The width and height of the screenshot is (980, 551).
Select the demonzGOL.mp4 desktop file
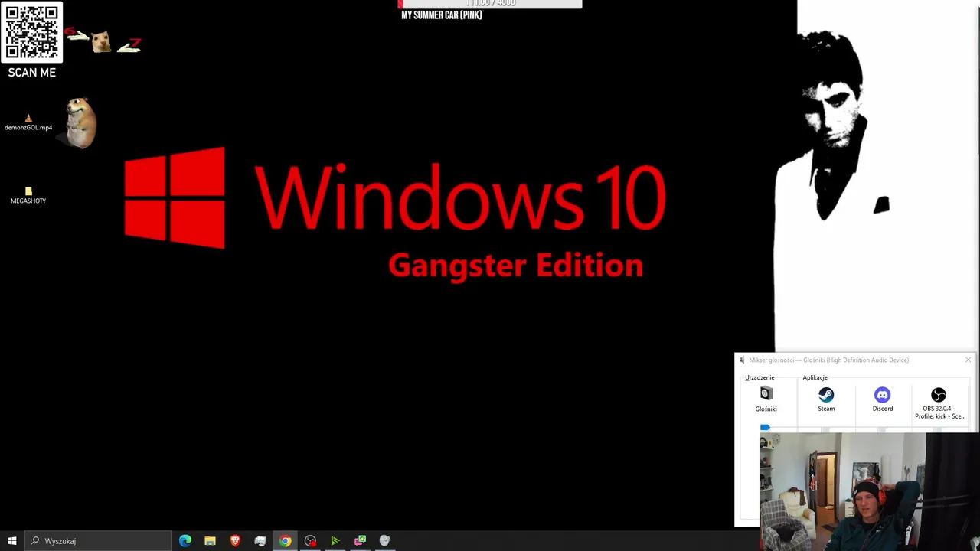point(28,122)
